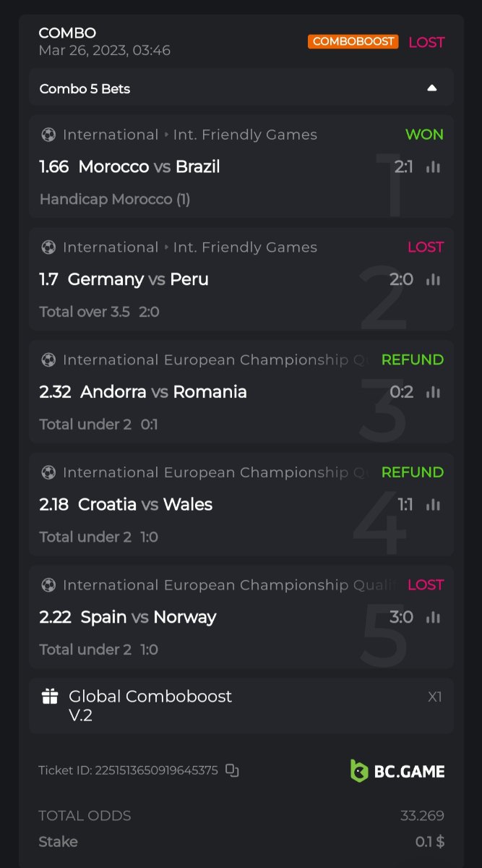Click the Global Comboboost gift icon

pos(50,697)
